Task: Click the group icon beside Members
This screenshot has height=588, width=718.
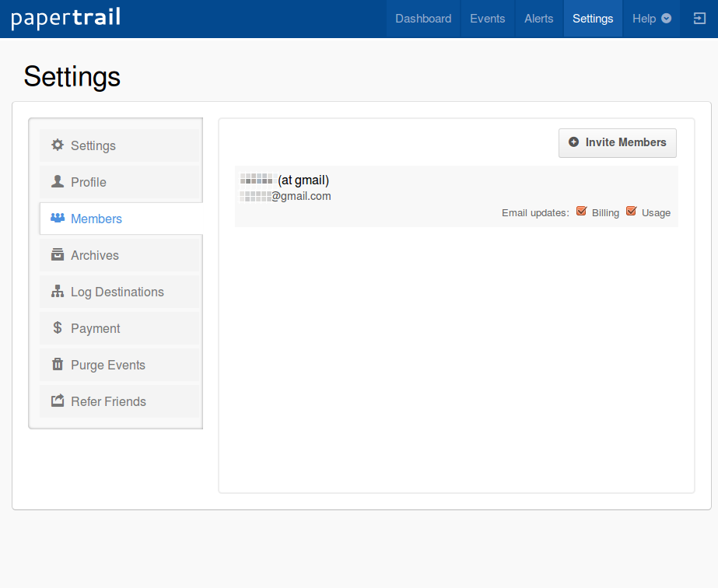Action: pos(58,219)
